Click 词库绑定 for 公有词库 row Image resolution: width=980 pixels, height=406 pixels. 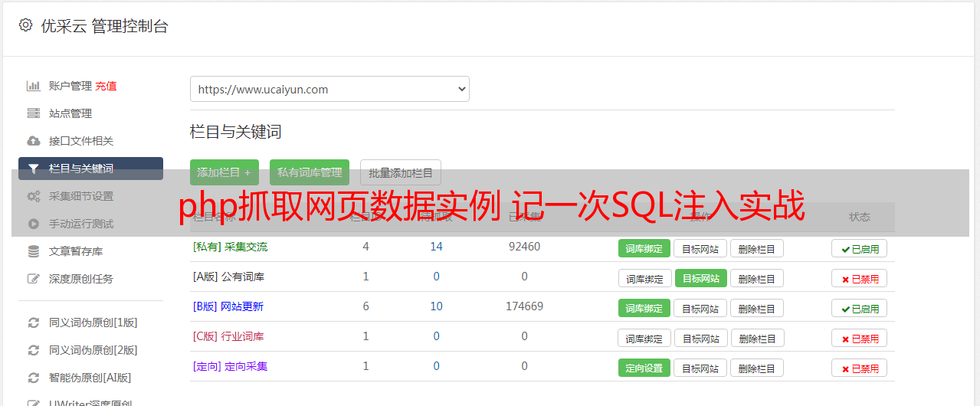645,278
